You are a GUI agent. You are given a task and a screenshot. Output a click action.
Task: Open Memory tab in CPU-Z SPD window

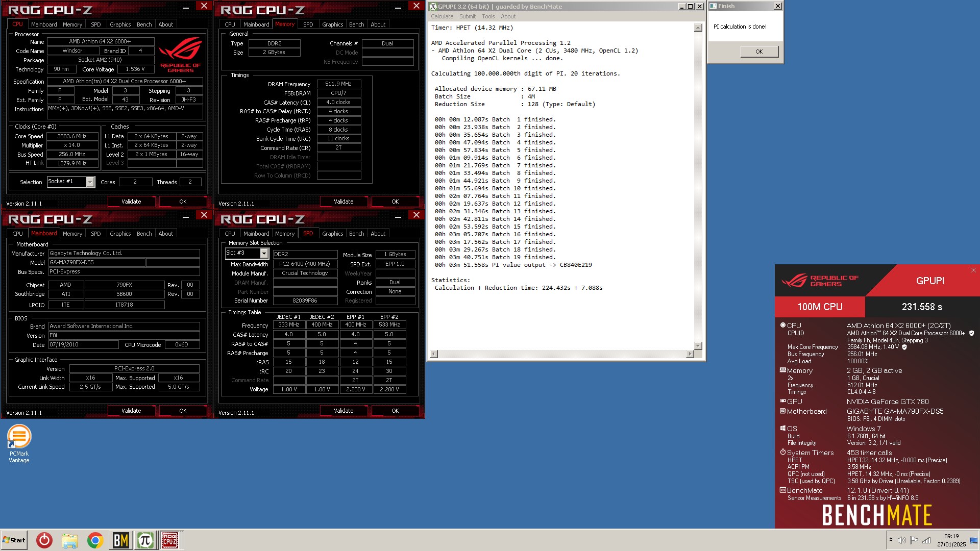click(x=285, y=234)
